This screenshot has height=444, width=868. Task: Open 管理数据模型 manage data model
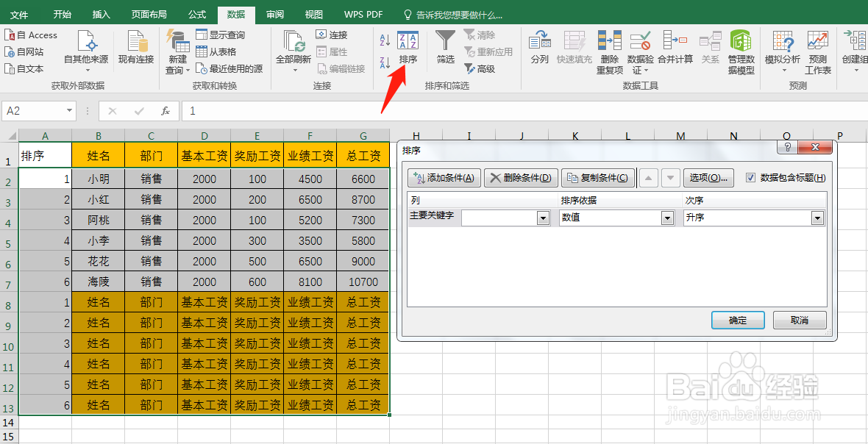tap(741, 52)
